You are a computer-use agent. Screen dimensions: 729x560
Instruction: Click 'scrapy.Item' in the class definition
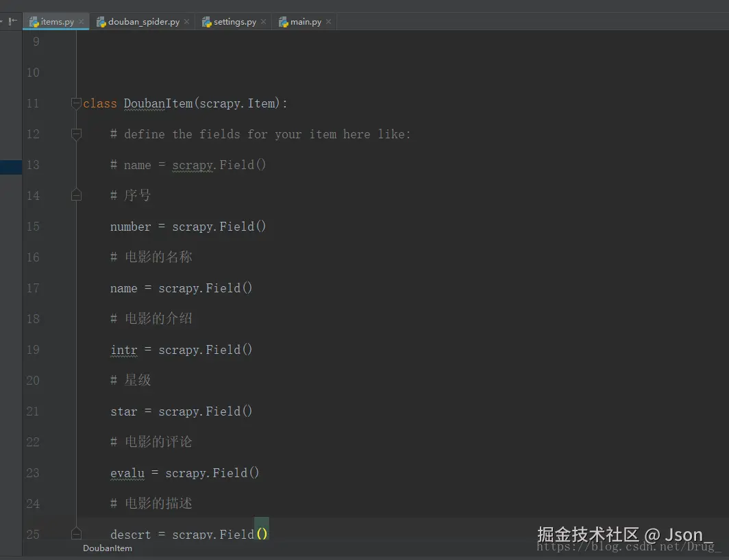point(239,103)
